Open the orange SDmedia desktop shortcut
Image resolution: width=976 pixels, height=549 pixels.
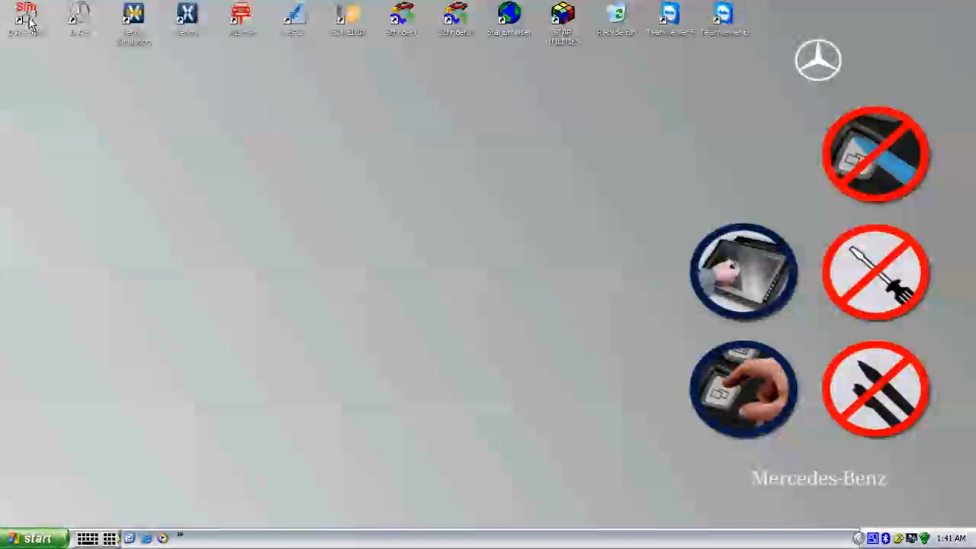[348, 19]
